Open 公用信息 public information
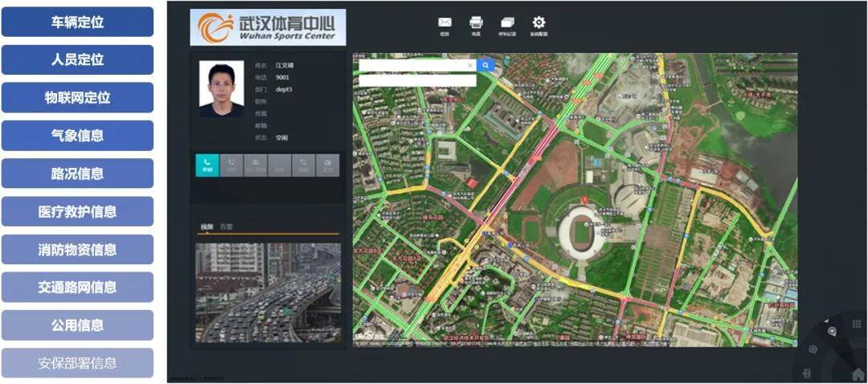 [x=77, y=325]
